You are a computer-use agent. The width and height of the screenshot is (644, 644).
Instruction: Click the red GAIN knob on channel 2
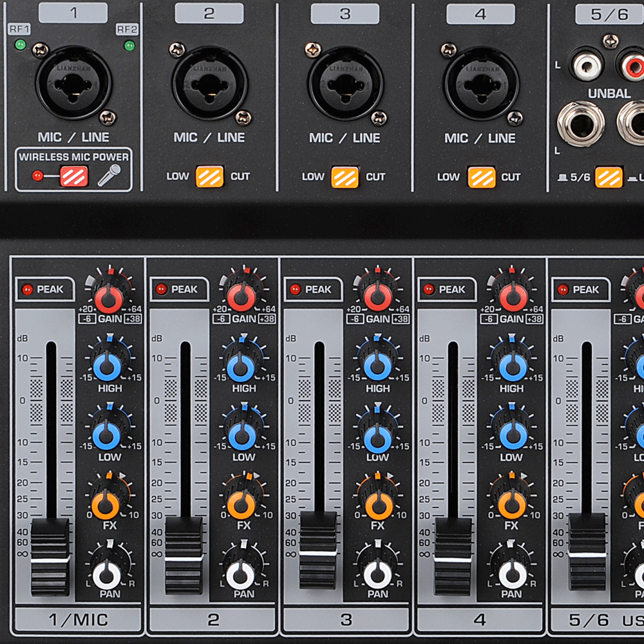click(x=242, y=296)
